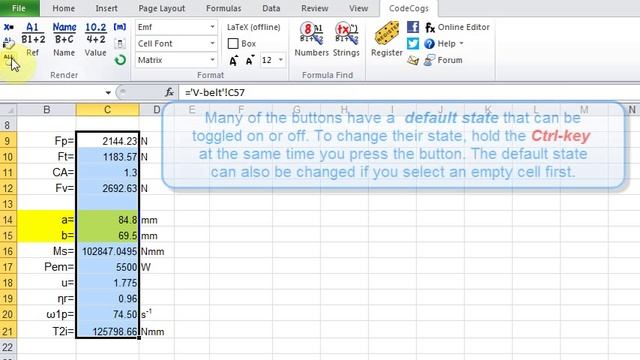Click the small calculator icon under [m]
640x360 pixels.
point(120,43)
